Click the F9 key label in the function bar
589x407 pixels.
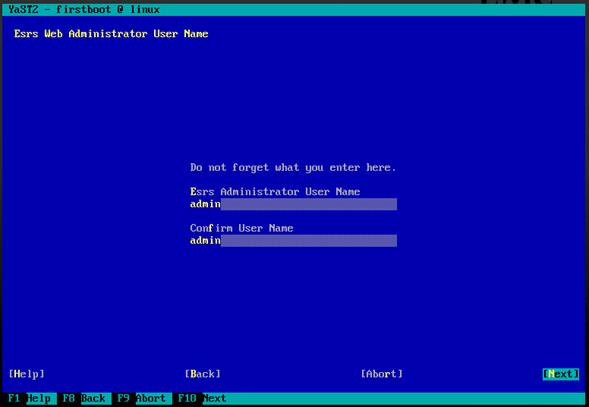pos(123,398)
